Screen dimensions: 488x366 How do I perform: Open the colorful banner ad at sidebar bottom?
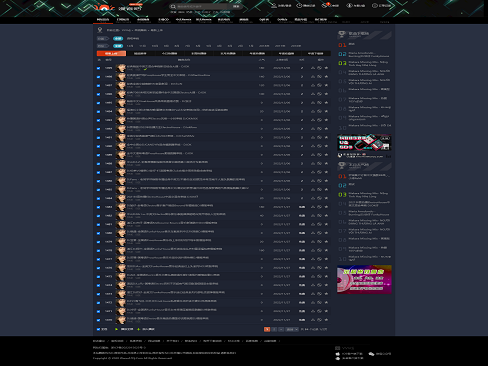[x=364, y=279]
